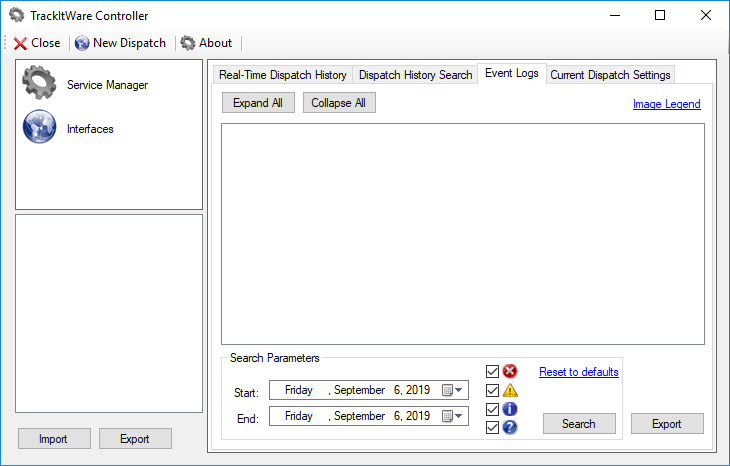Click the Expand All button
This screenshot has height=466, width=730.
tap(258, 103)
